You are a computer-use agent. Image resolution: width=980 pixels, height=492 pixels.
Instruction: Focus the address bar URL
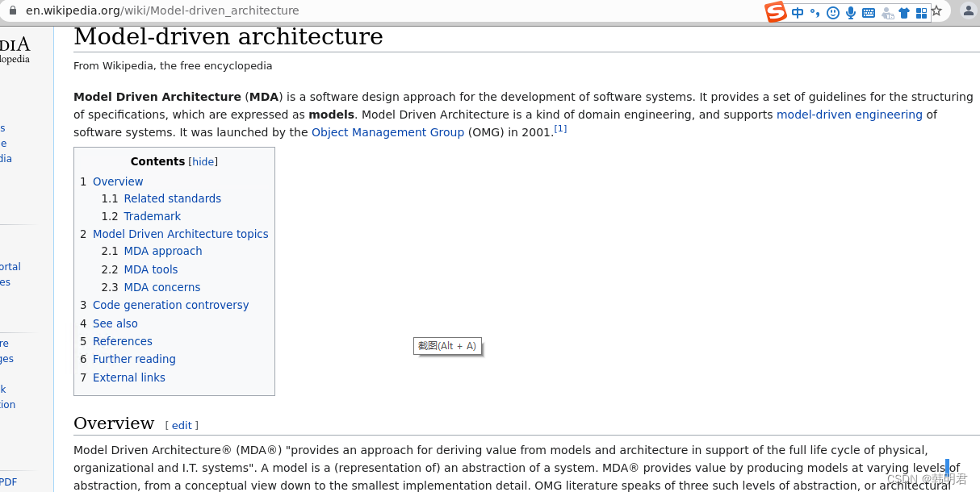(162, 10)
